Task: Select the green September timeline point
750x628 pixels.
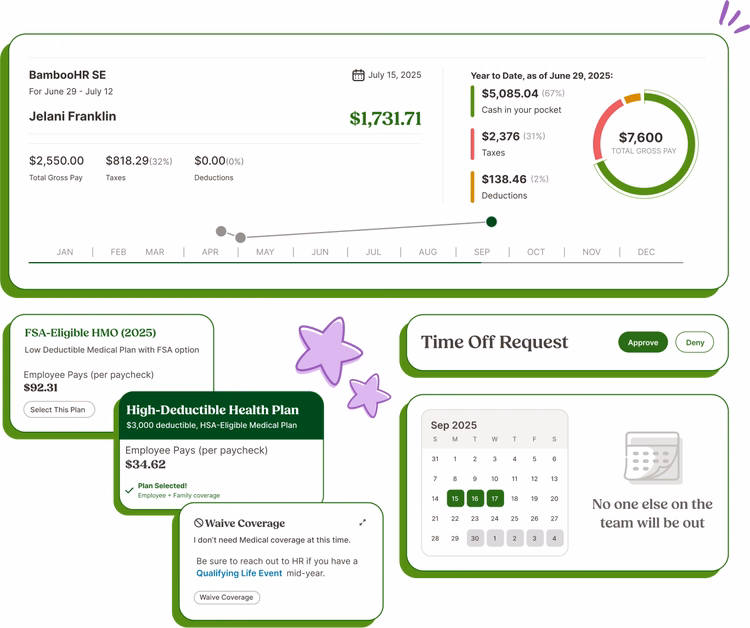Action: point(491,222)
